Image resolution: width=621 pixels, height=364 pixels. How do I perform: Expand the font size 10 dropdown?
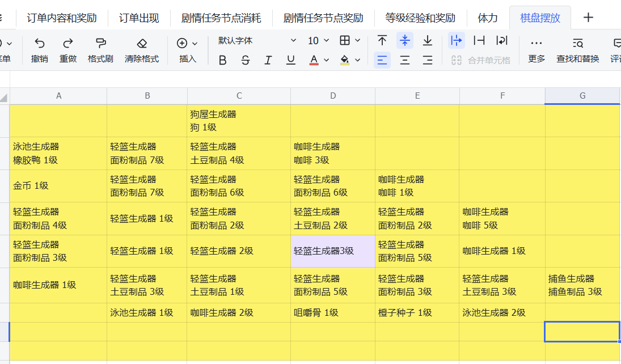point(318,40)
